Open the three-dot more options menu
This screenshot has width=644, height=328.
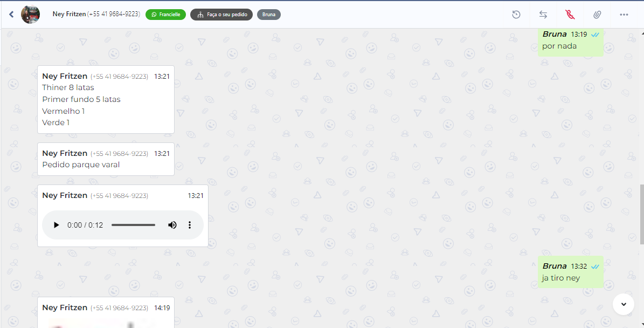pos(624,15)
